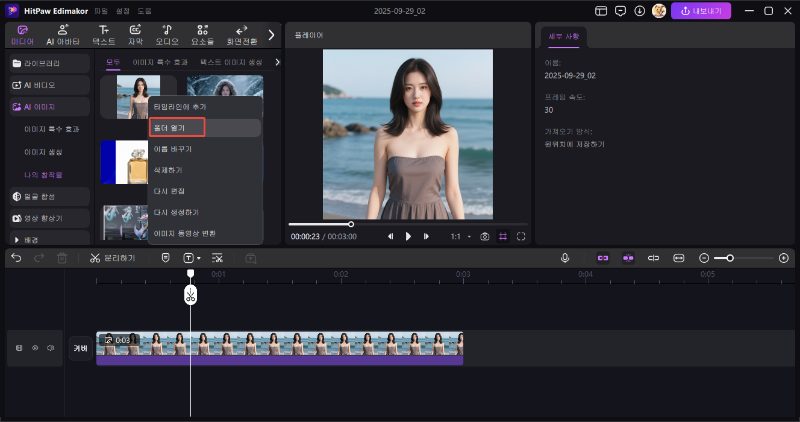
Task: Show more sections with top toolbar arrow
Action: click(x=271, y=35)
